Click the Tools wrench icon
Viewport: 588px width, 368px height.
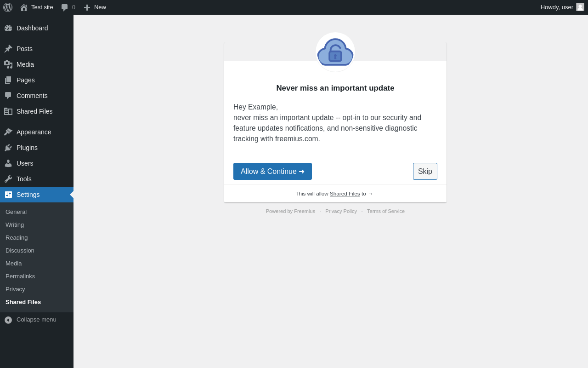[8, 179]
